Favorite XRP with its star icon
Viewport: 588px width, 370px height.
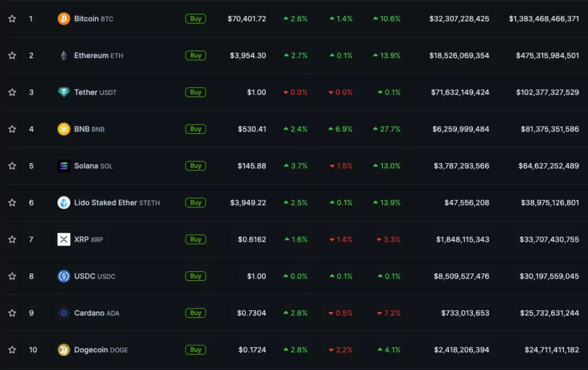pos(12,240)
